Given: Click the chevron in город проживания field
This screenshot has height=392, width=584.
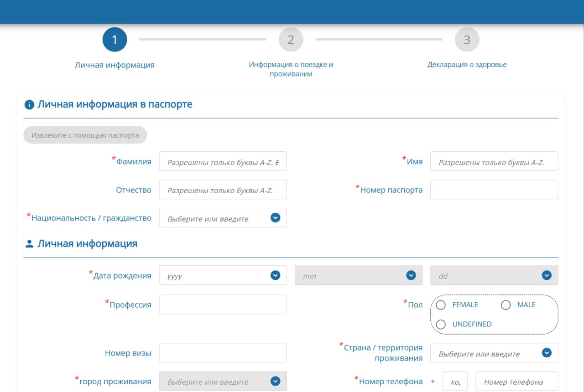Looking at the screenshot, I should (x=275, y=381).
